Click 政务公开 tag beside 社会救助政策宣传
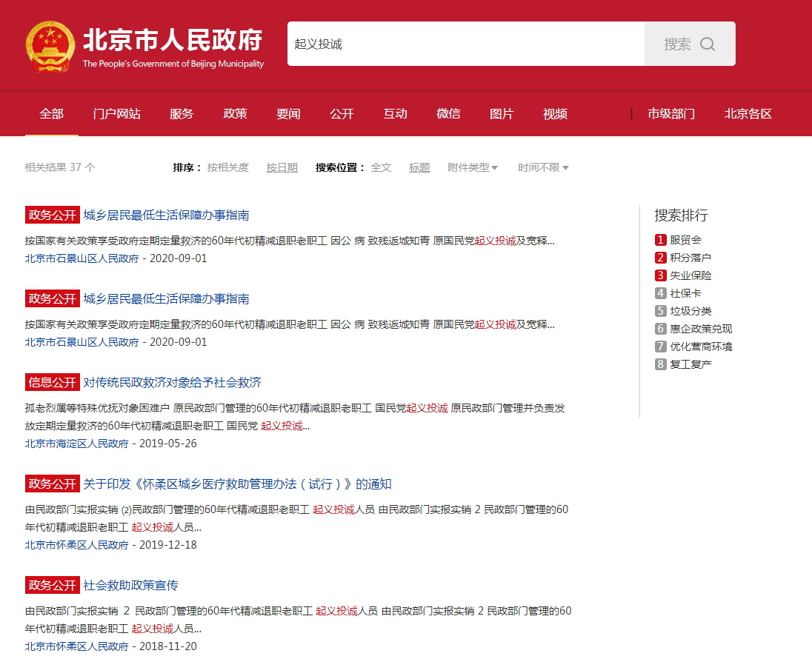812x659 pixels. (53, 586)
